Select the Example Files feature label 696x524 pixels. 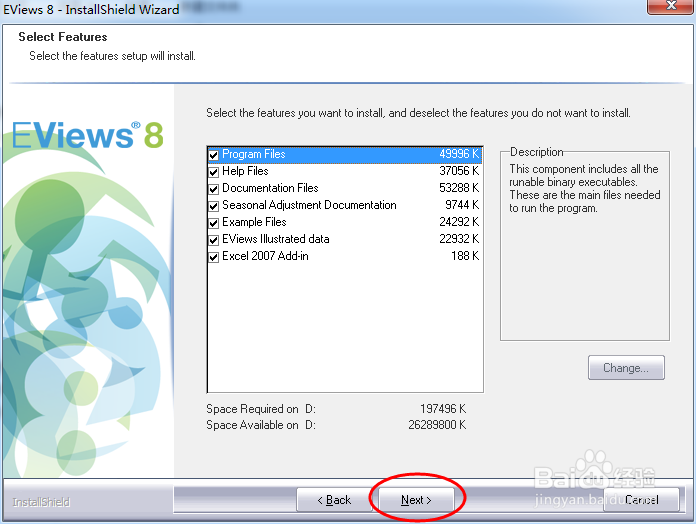[254, 222]
